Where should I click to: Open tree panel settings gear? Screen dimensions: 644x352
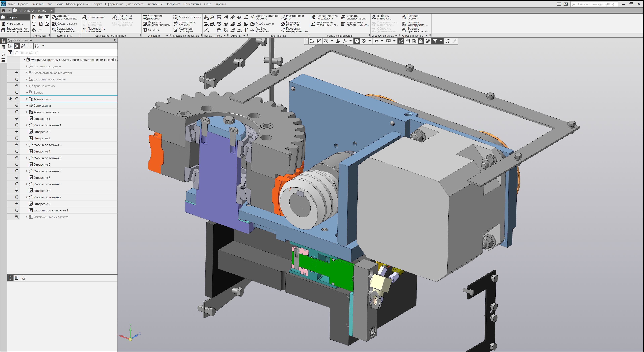pyautogui.click(x=115, y=40)
